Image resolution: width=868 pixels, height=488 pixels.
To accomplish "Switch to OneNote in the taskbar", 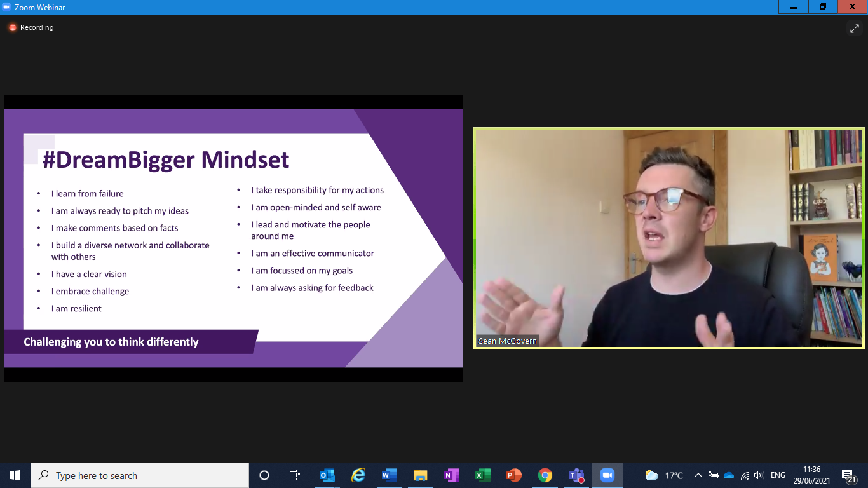I will coord(451,475).
